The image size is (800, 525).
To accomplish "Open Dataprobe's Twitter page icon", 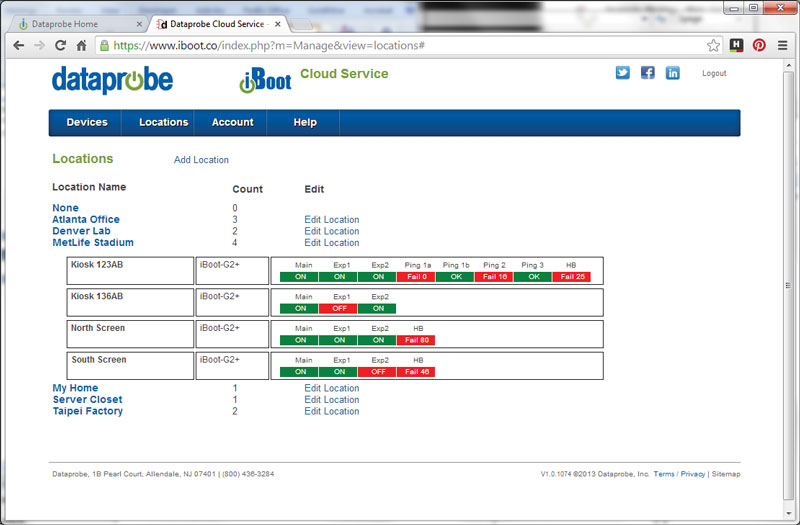I will pos(622,73).
